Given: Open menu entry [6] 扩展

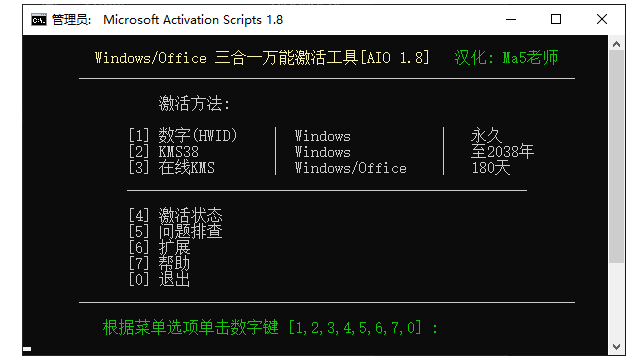Looking at the screenshot, I should 160,247.
